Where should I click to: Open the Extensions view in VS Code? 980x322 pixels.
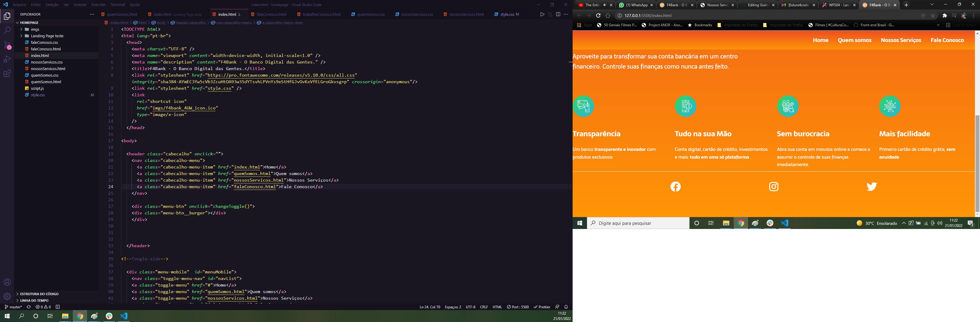7,74
